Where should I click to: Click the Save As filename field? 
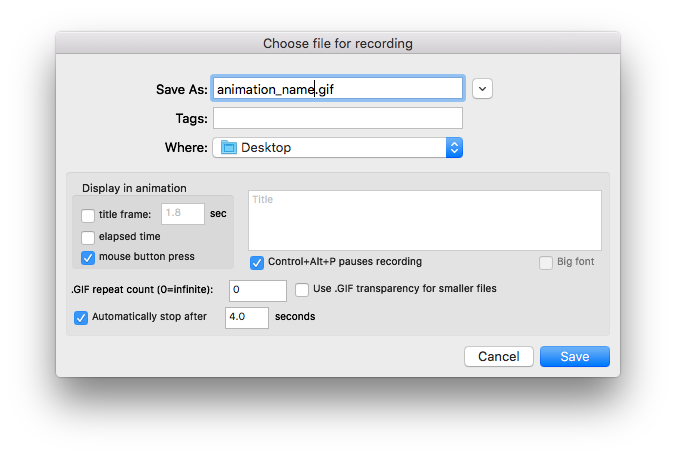[x=338, y=89]
